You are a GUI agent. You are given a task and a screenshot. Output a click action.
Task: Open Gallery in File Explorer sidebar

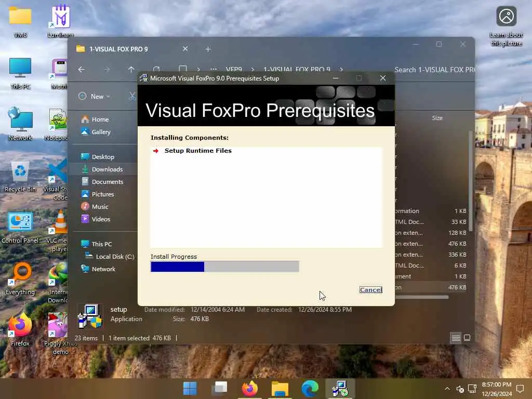coord(96,132)
